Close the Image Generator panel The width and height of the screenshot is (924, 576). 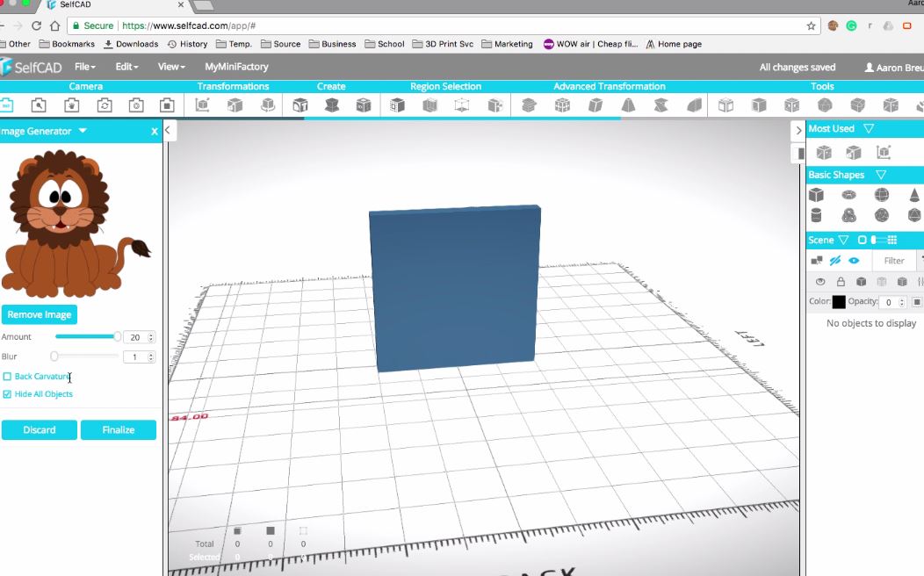tap(155, 132)
